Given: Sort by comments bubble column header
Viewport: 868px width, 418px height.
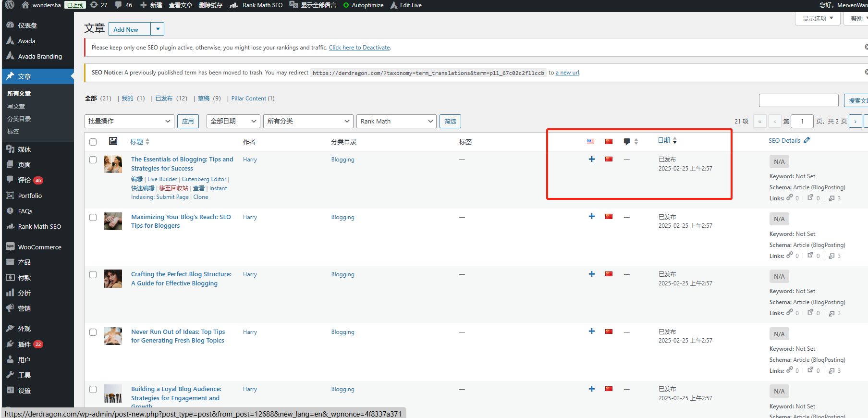Looking at the screenshot, I should (627, 141).
